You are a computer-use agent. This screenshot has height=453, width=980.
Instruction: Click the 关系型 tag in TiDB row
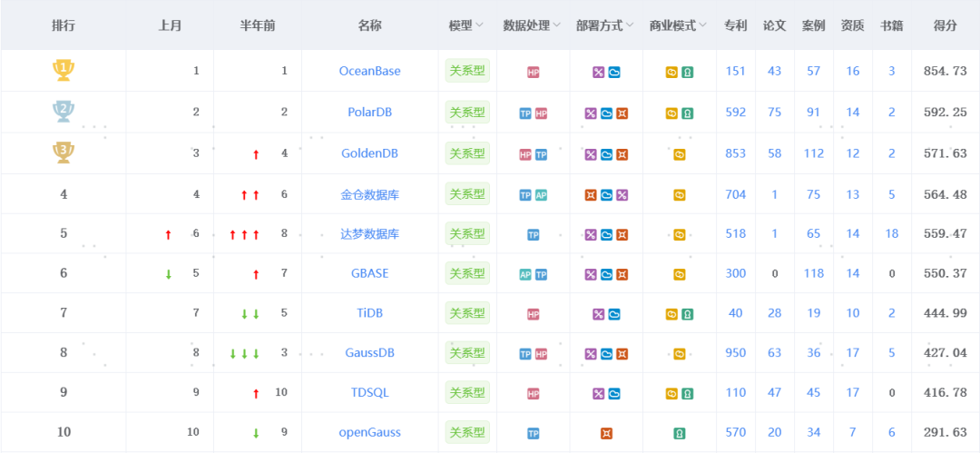pyautogui.click(x=467, y=312)
